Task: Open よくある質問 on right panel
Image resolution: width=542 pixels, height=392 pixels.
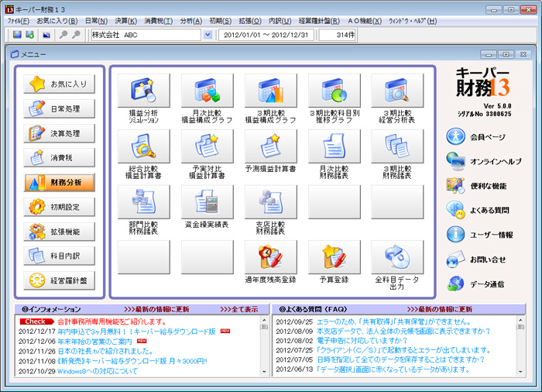Action: point(478,210)
